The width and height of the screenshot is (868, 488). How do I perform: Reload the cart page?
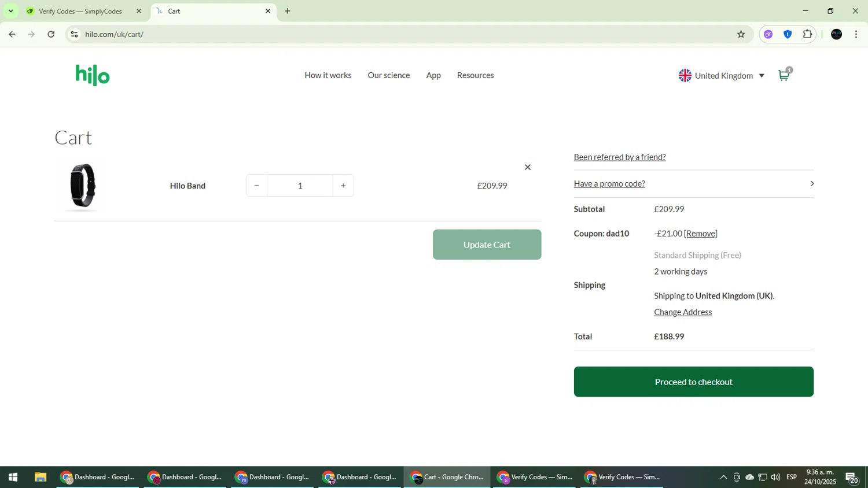pos(51,34)
